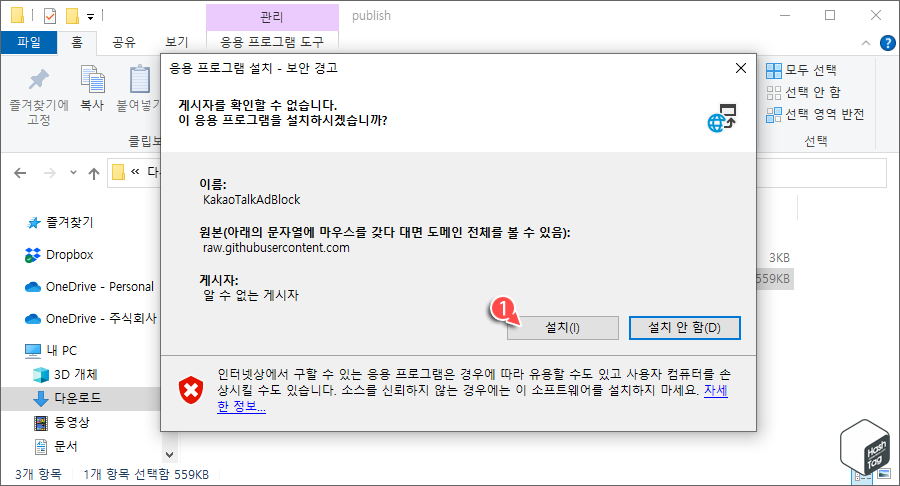Go forward with the right arrow
The height and width of the screenshot is (486, 900).
tap(50, 173)
